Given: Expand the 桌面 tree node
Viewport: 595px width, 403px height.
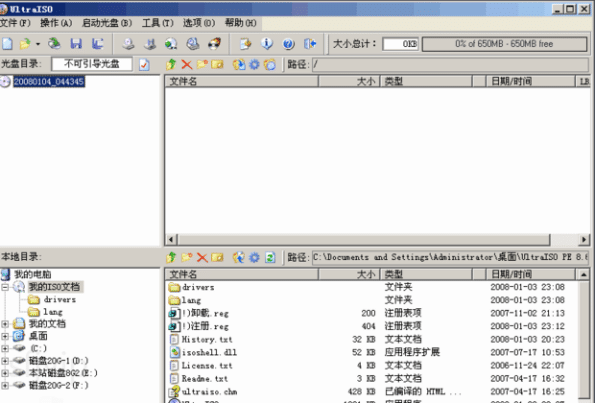Looking at the screenshot, I should [5, 336].
